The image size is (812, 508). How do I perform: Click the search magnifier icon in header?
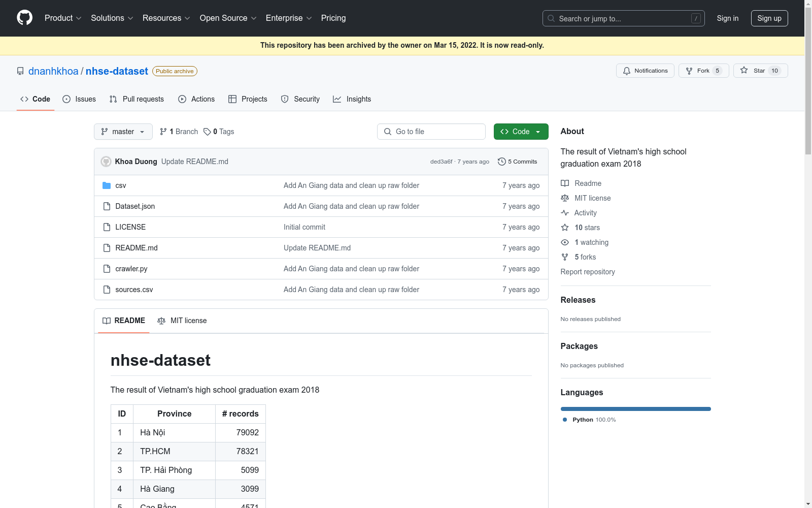pyautogui.click(x=551, y=18)
